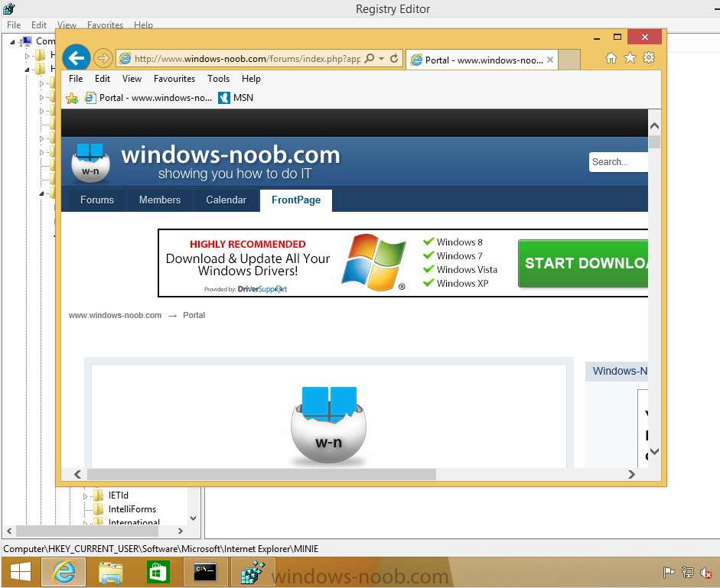Open the Internet Explorer Edit menu
720x588 pixels.
tap(103, 79)
